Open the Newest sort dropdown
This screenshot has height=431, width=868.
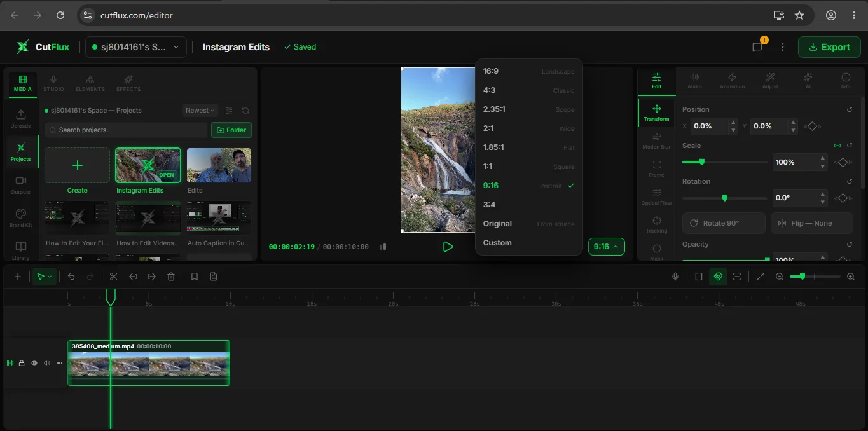pyautogui.click(x=200, y=111)
